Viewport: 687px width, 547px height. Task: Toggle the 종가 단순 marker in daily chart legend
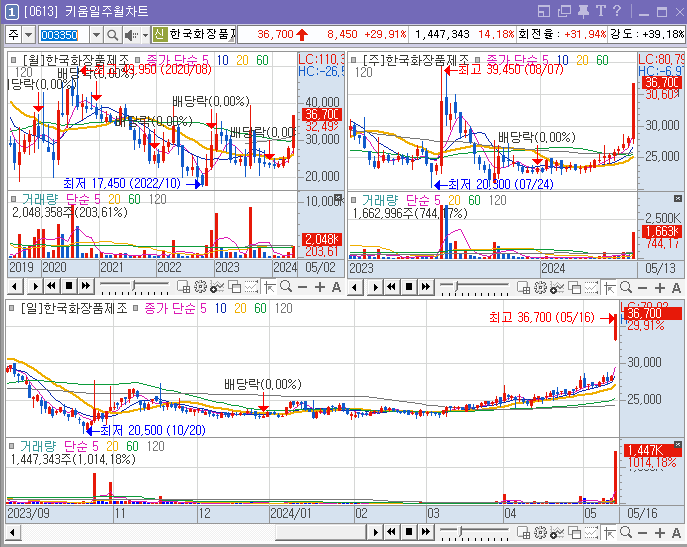pos(136,308)
